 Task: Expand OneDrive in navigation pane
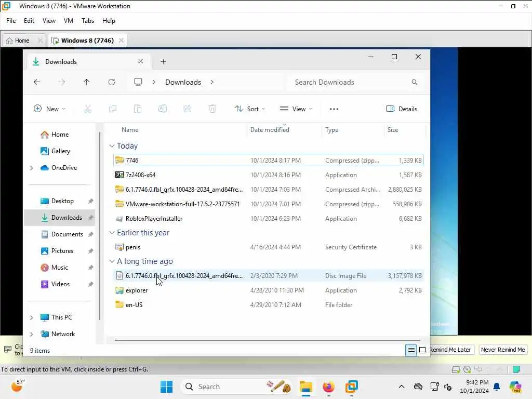point(32,168)
